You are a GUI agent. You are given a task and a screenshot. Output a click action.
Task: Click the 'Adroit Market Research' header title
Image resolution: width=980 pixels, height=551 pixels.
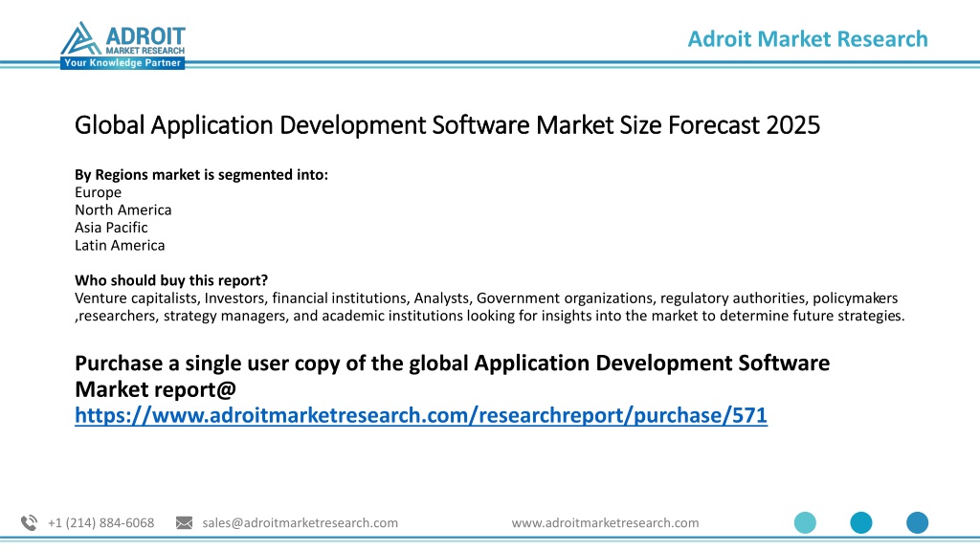(808, 38)
